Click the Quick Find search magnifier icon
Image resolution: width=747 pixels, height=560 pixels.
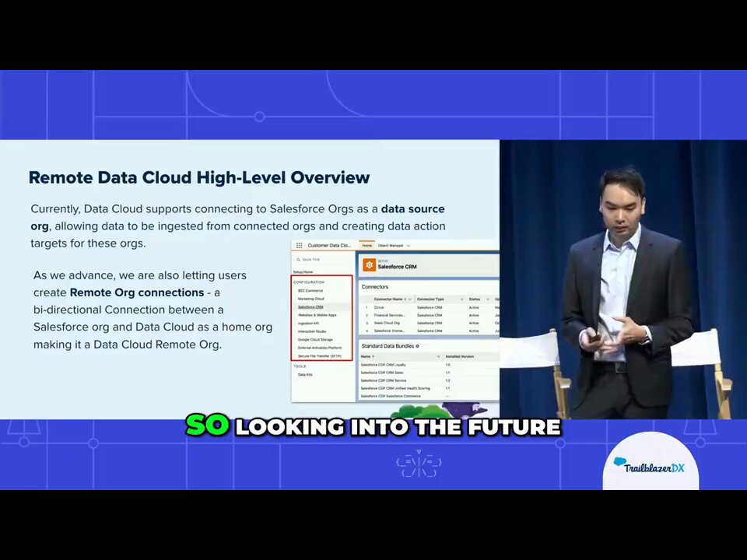(298, 260)
